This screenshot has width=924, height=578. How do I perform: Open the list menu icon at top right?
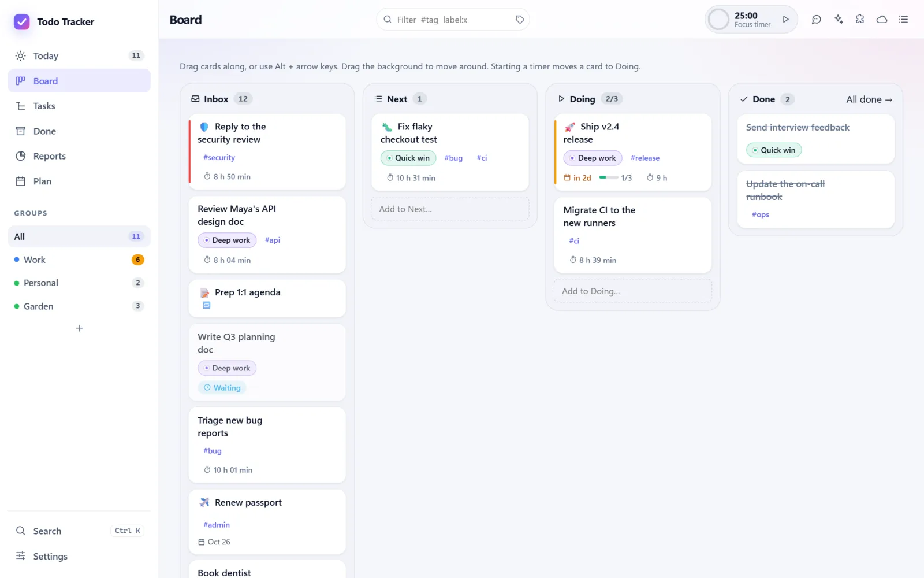click(904, 20)
